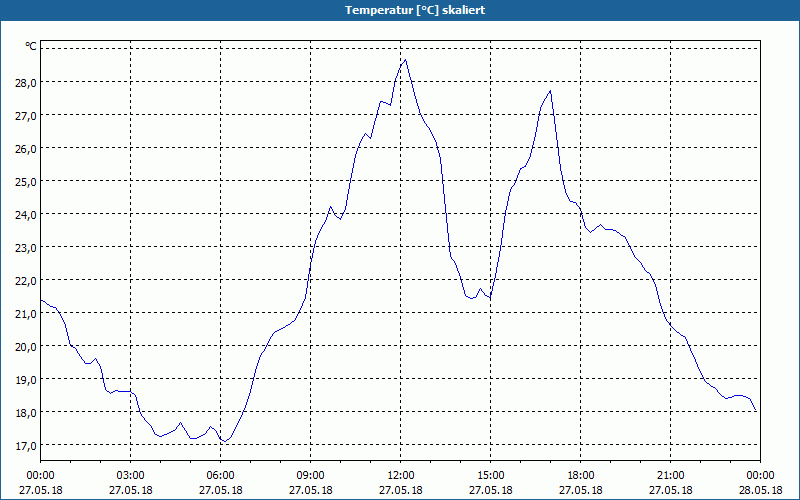Click the 17,0 y-axis label
This screenshot has width=800, height=500.
(26, 446)
